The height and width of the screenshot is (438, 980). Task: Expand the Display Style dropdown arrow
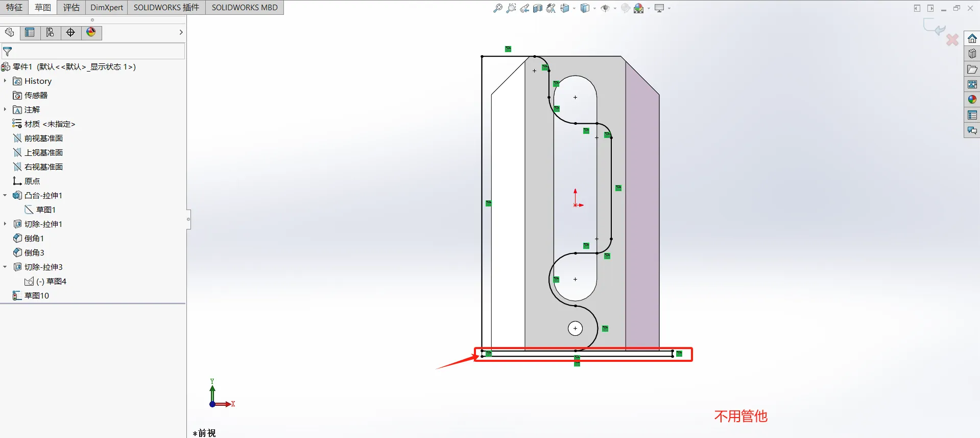point(594,8)
